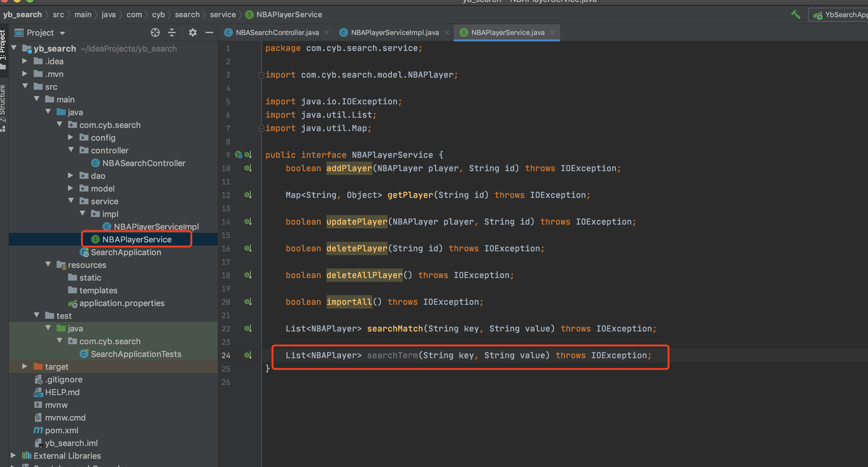Select the templates folder
The image size is (868, 467).
pos(98,290)
